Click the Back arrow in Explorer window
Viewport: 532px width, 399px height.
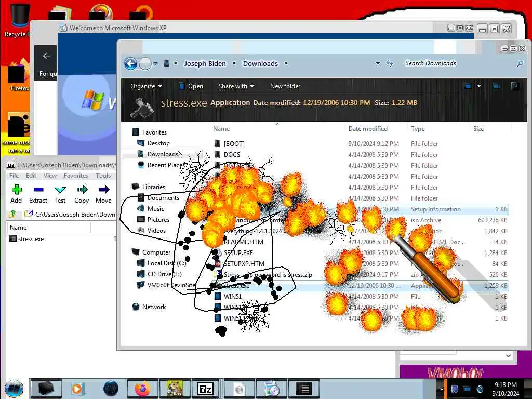(x=130, y=63)
